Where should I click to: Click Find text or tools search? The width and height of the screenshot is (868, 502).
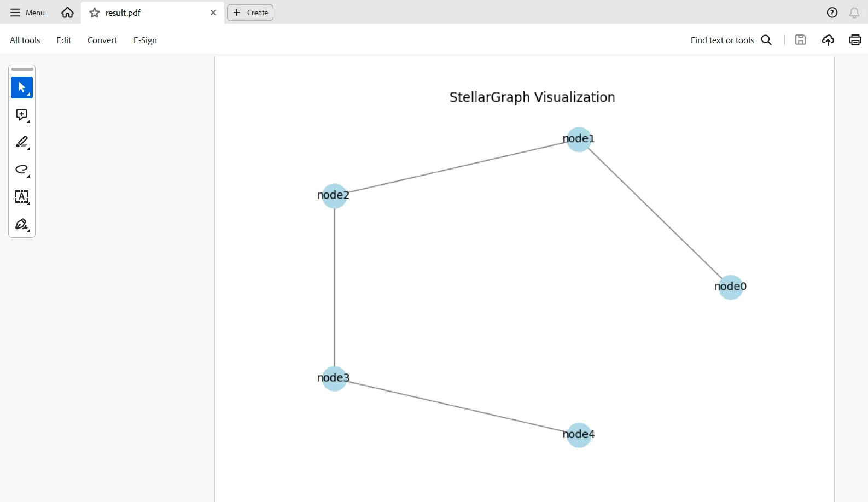click(731, 40)
